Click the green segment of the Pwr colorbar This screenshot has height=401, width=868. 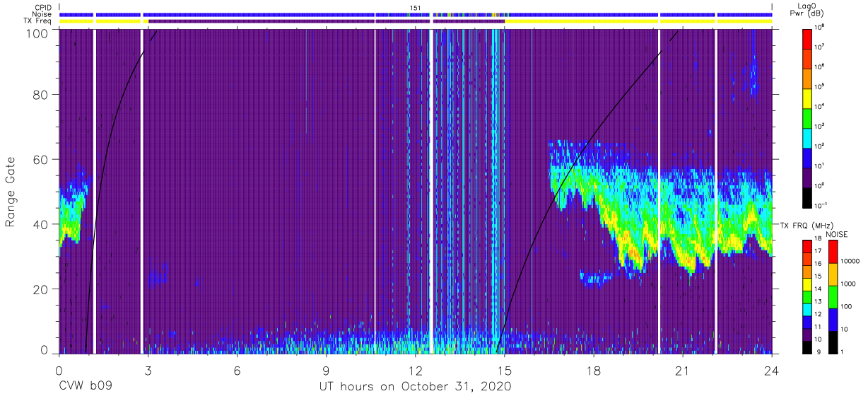click(x=807, y=118)
